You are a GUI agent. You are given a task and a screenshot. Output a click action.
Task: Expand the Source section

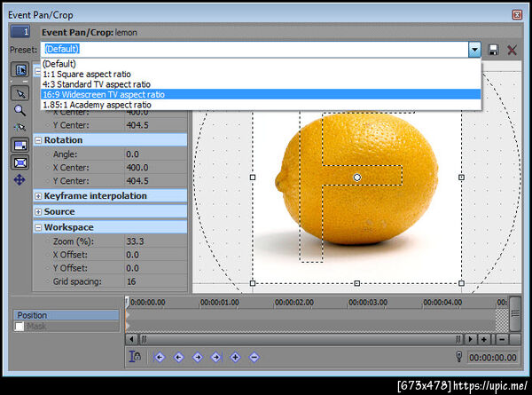(x=38, y=211)
